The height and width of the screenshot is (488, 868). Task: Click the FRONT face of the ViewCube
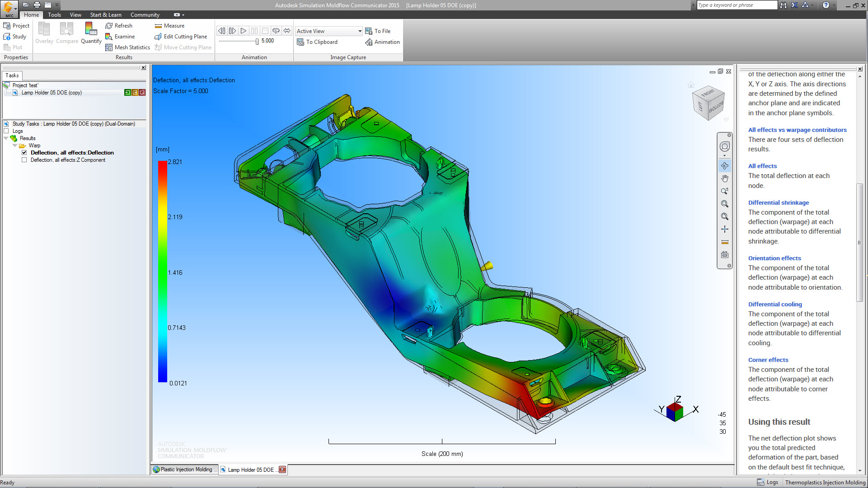(x=707, y=94)
